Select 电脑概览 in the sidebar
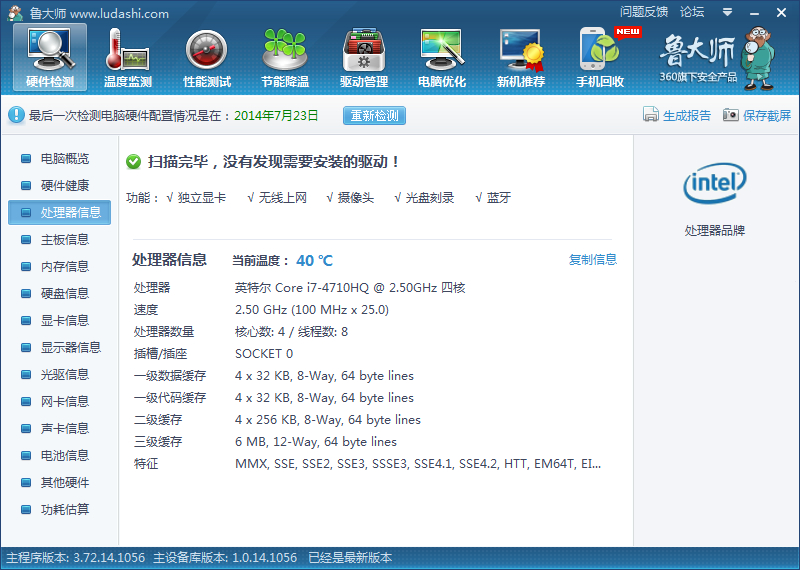 (x=59, y=159)
